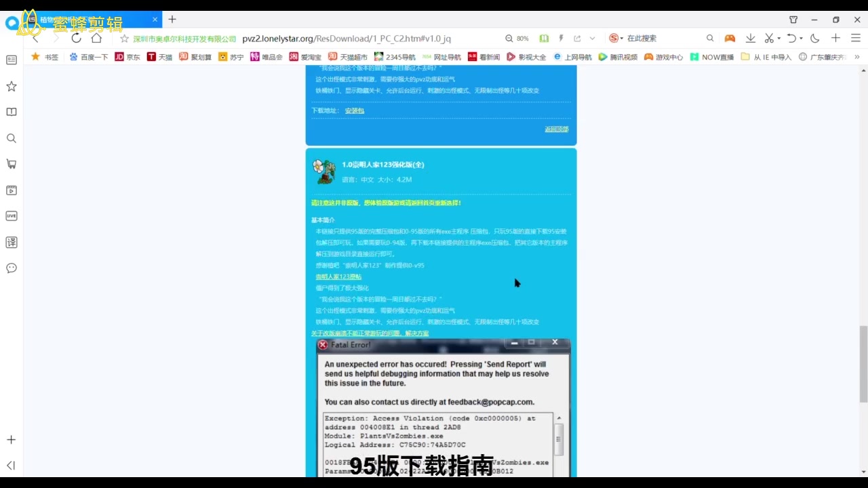Screen dimensions: 868x488
Task: Click the page vertical scrollbar thumb
Action: click(x=863, y=364)
